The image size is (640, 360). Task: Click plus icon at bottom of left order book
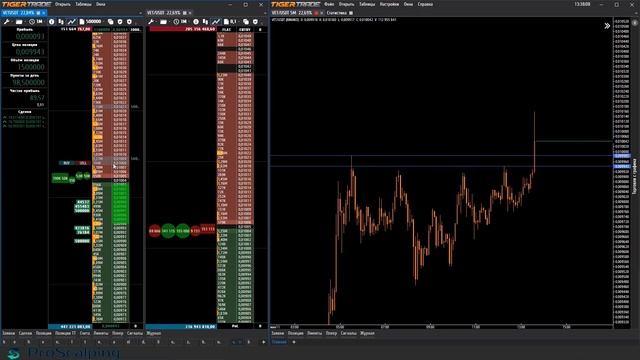pos(136,326)
